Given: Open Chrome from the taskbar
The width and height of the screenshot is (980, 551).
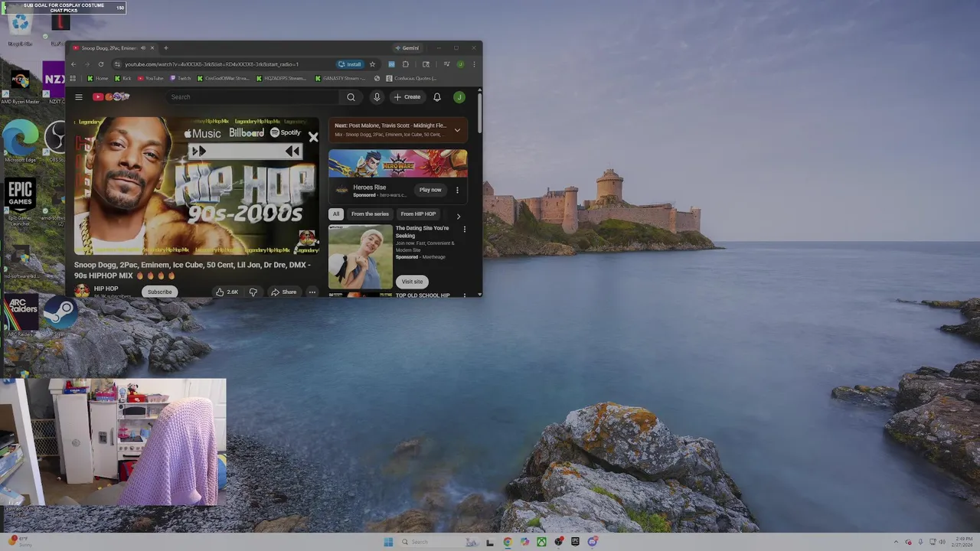Looking at the screenshot, I should [x=508, y=542].
